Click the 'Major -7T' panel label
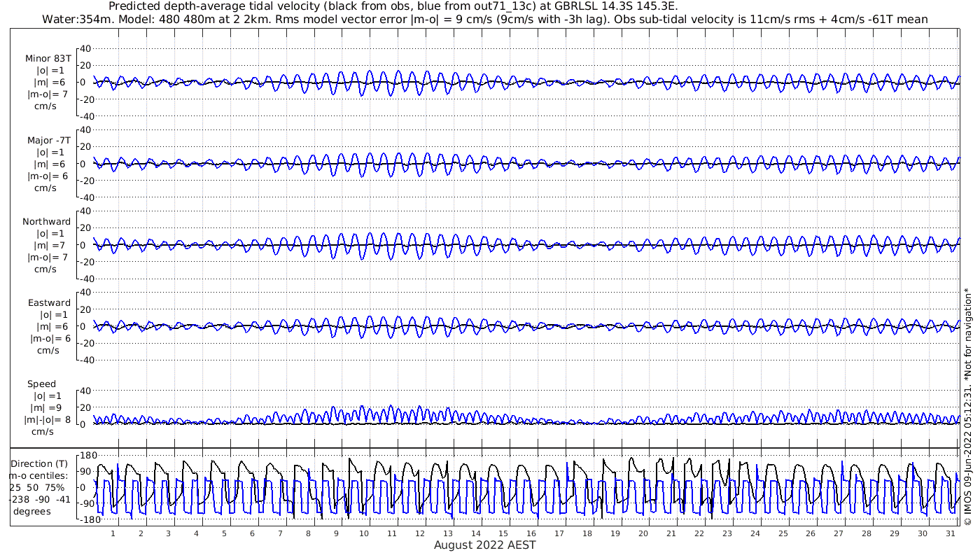The width and height of the screenshot is (980, 560). point(48,141)
